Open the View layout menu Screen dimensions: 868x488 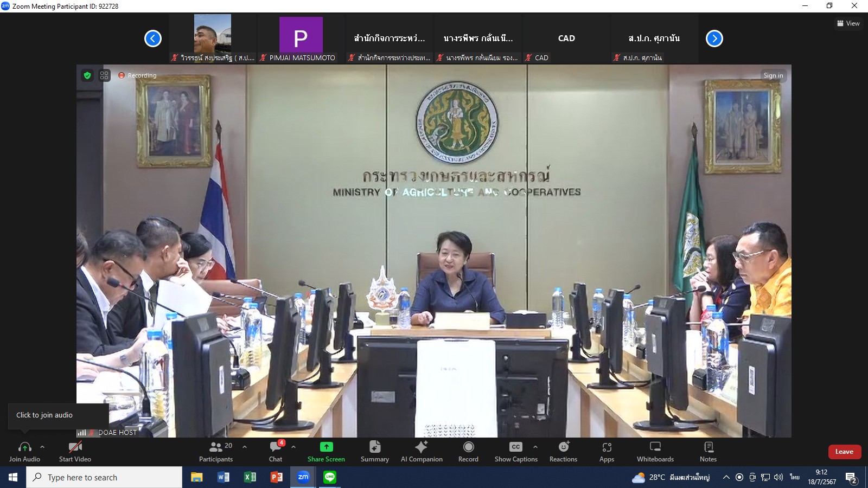click(848, 23)
